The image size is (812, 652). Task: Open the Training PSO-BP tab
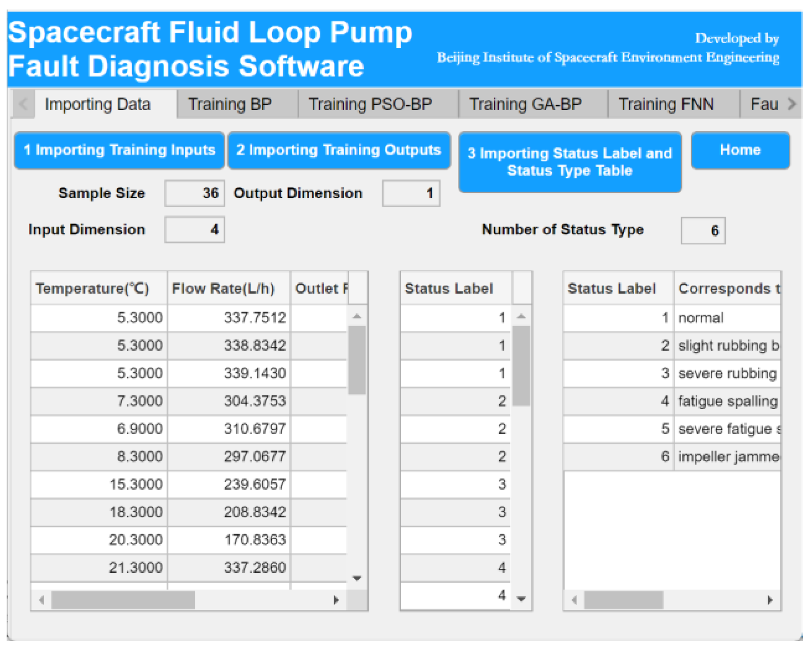370,104
